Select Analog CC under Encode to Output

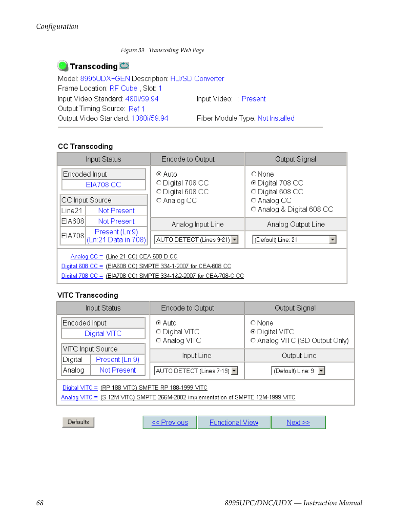click(159, 200)
